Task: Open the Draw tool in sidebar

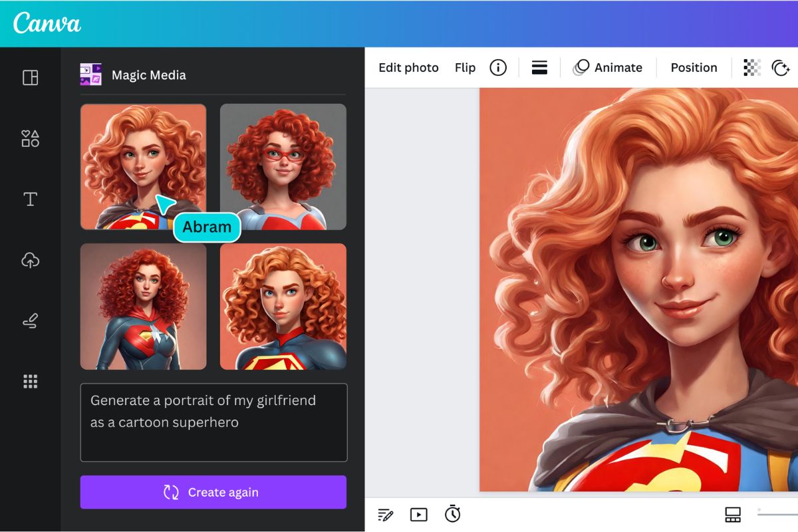Action: 31,321
